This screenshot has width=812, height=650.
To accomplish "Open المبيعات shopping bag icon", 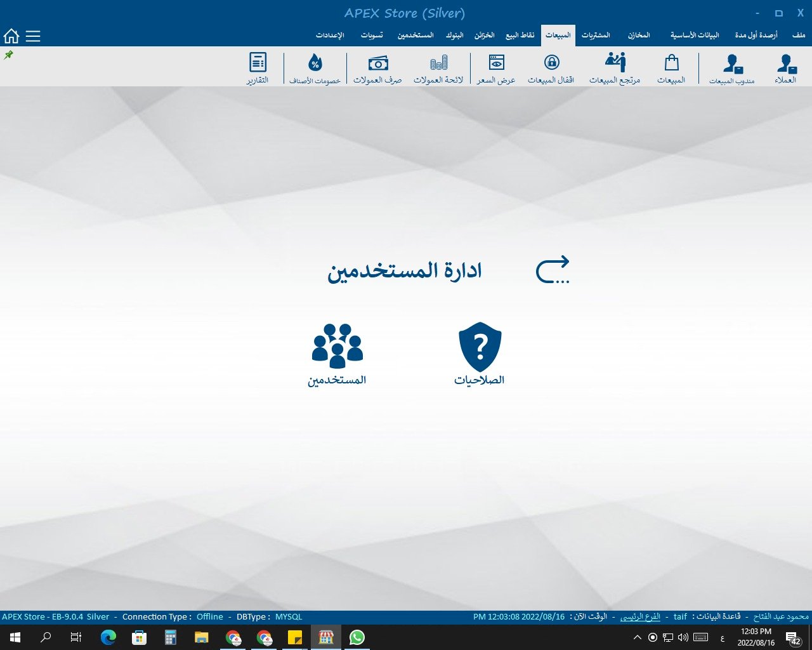I will tap(671, 69).
